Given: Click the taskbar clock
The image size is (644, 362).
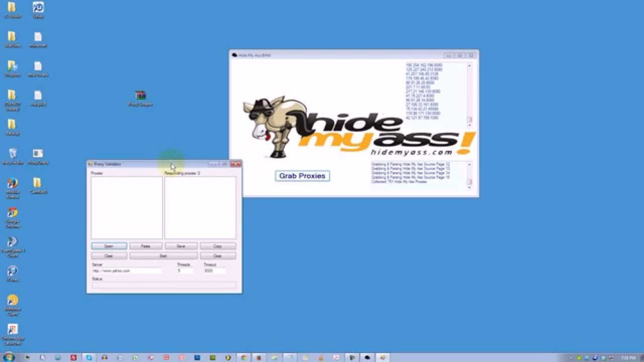Looking at the screenshot, I should [x=627, y=357].
